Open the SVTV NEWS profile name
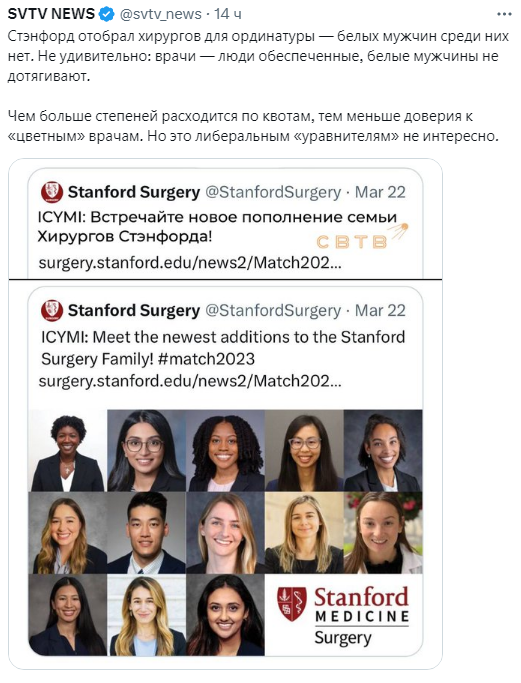 51,14
